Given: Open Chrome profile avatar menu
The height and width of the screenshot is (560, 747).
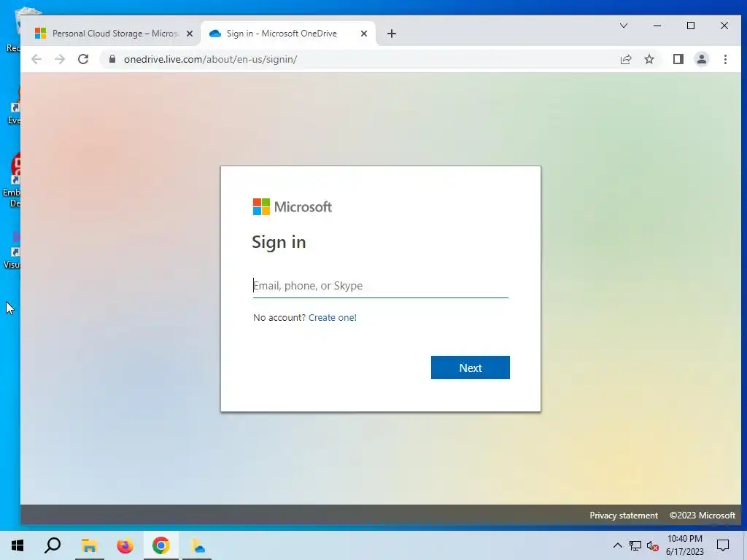Looking at the screenshot, I should tap(701, 59).
